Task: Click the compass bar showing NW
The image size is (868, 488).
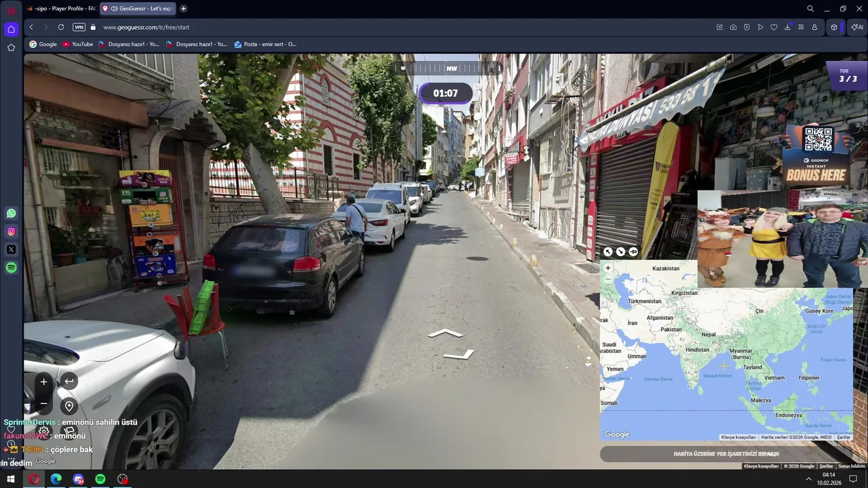Action: click(x=448, y=68)
